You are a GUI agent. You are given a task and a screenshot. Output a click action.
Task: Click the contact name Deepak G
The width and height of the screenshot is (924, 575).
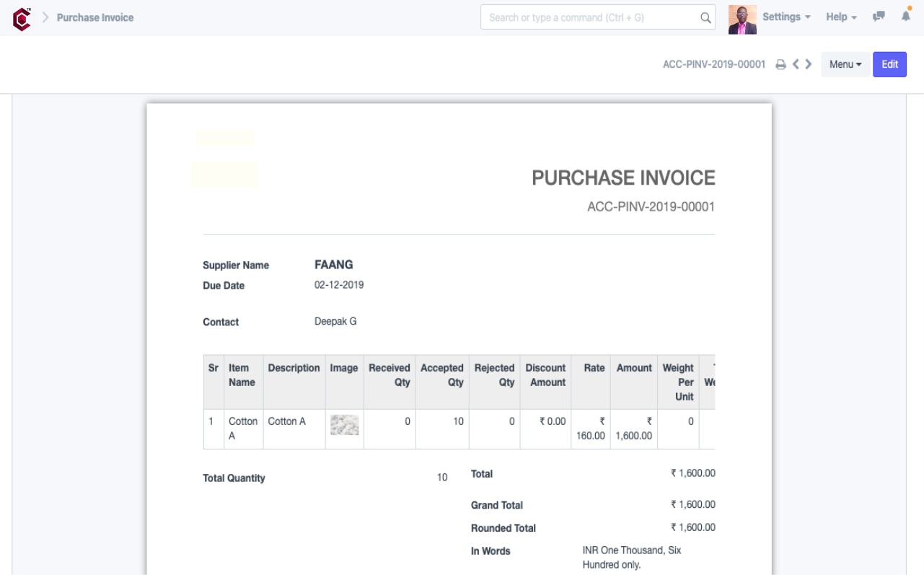point(335,320)
